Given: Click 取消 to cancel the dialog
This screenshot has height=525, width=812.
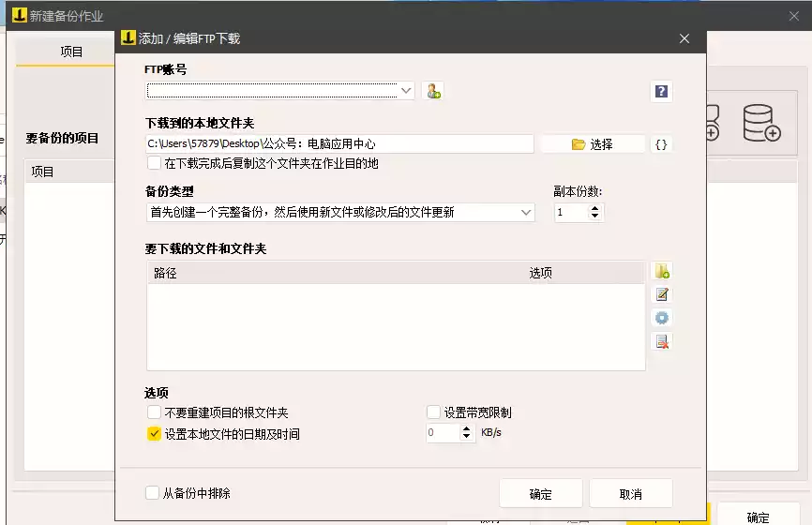Looking at the screenshot, I should (x=631, y=494).
